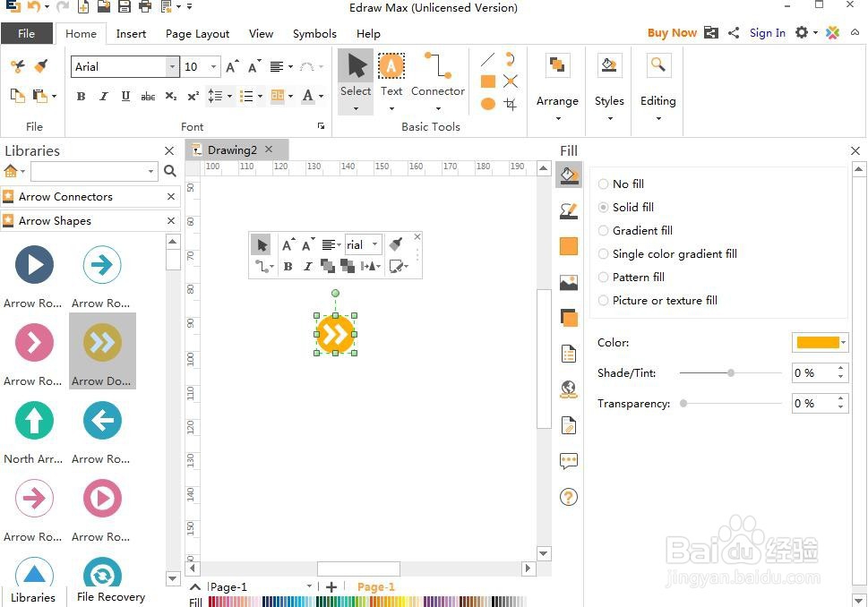Select the Arrow Do... double chevron shape

point(102,350)
